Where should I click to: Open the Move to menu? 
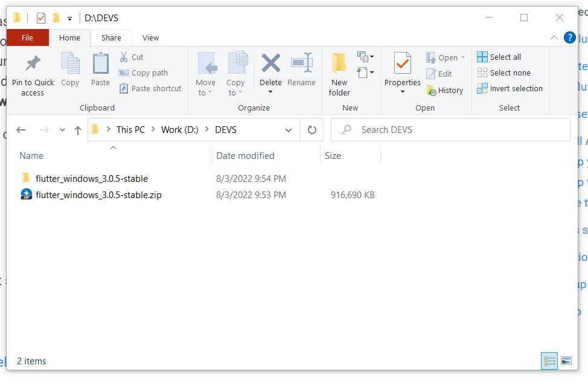[x=205, y=74]
